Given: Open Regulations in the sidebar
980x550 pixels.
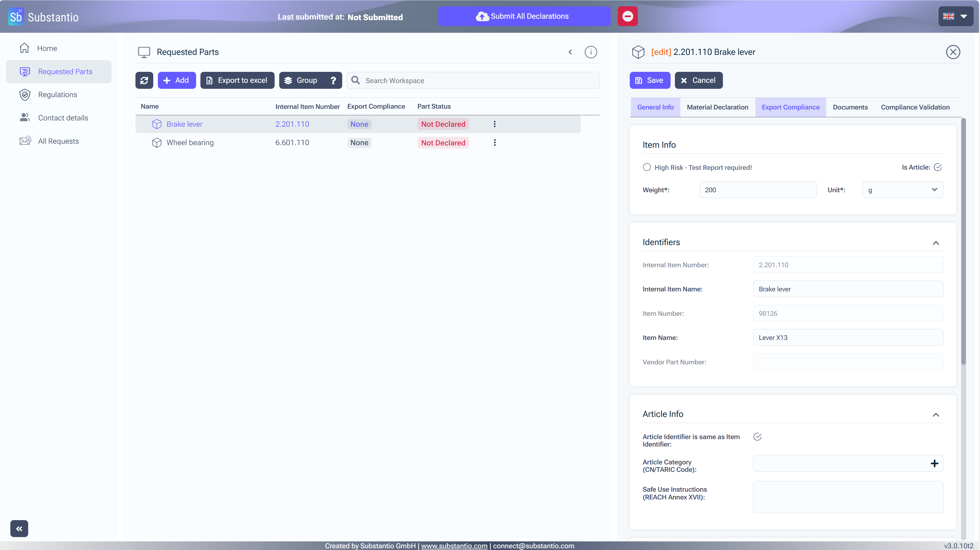Looking at the screenshot, I should 58,95.
